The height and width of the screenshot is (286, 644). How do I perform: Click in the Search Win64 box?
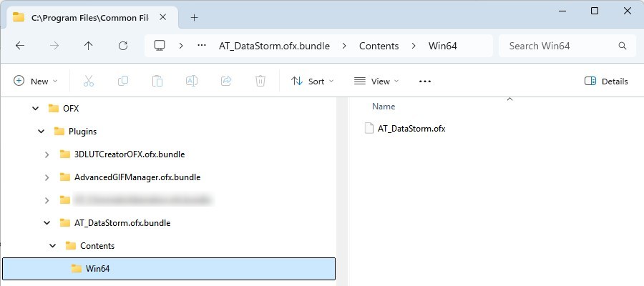point(567,46)
